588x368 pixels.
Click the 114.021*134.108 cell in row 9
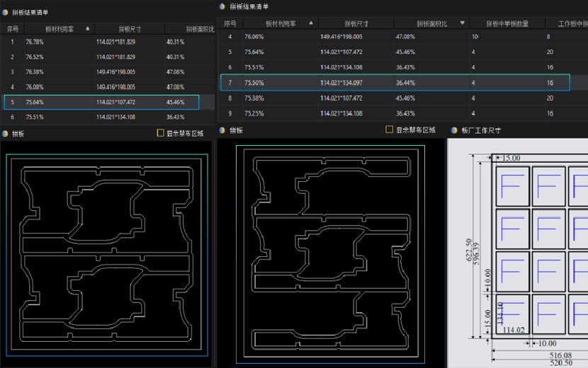coord(341,113)
